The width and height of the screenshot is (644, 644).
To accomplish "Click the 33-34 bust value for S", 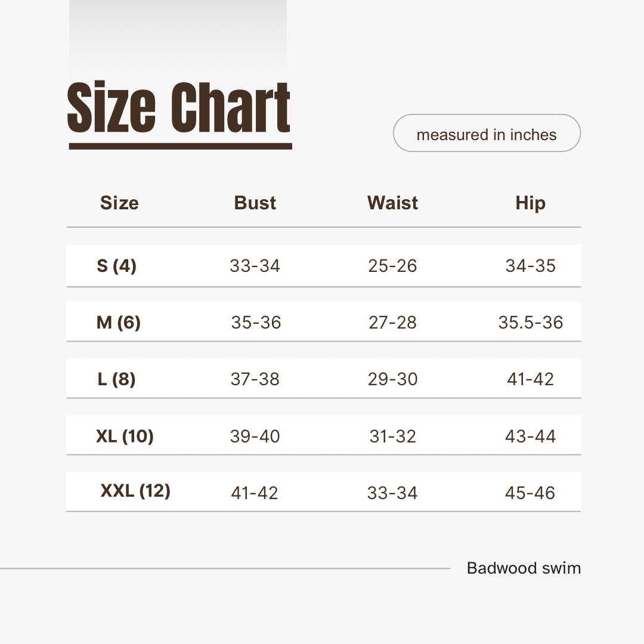I will (255, 266).
